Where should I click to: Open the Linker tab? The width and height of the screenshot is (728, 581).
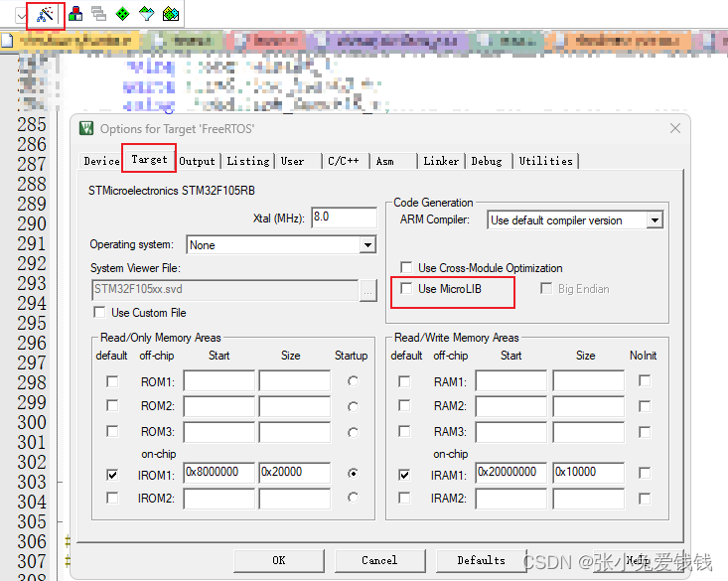tap(441, 161)
